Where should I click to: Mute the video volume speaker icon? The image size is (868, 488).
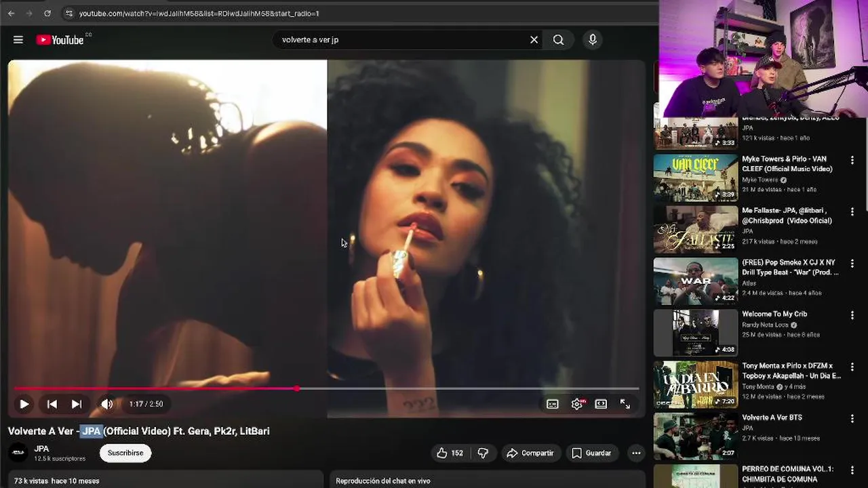(107, 404)
